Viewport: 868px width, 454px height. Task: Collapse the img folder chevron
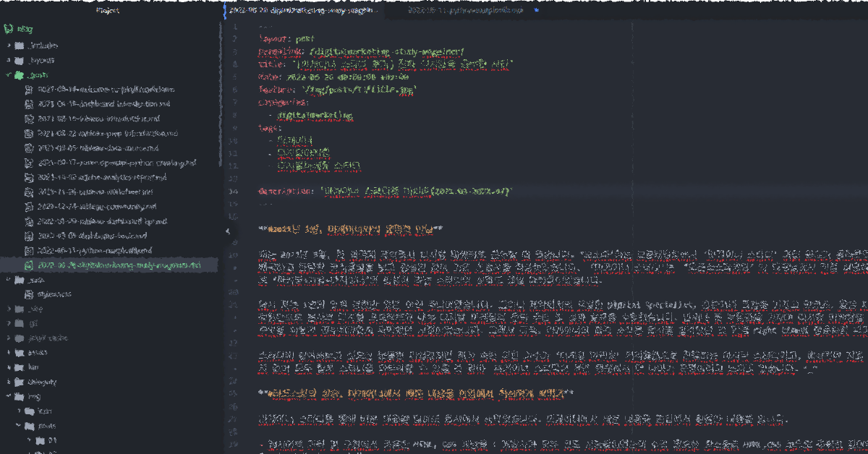click(9, 396)
